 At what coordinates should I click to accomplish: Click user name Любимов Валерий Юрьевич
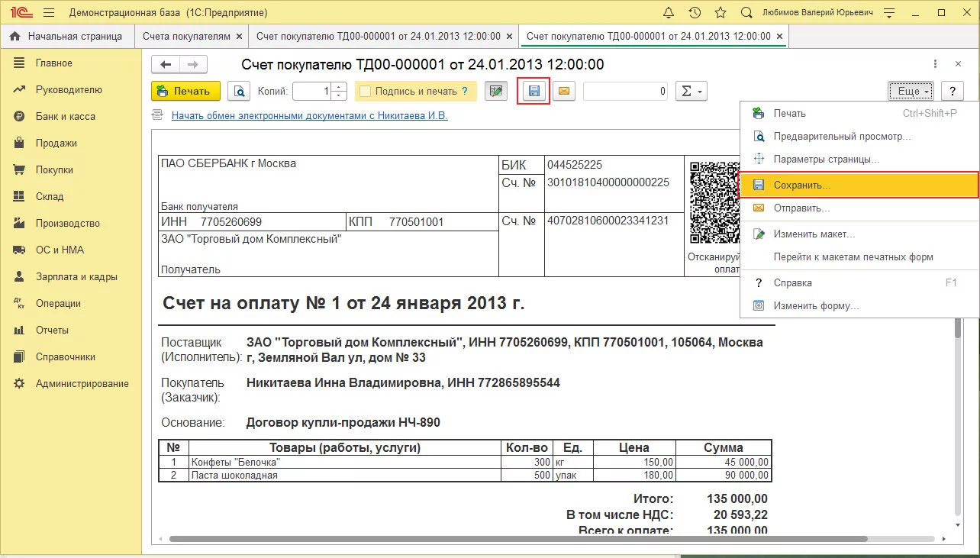pyautogui.click(x=816, y=12)
